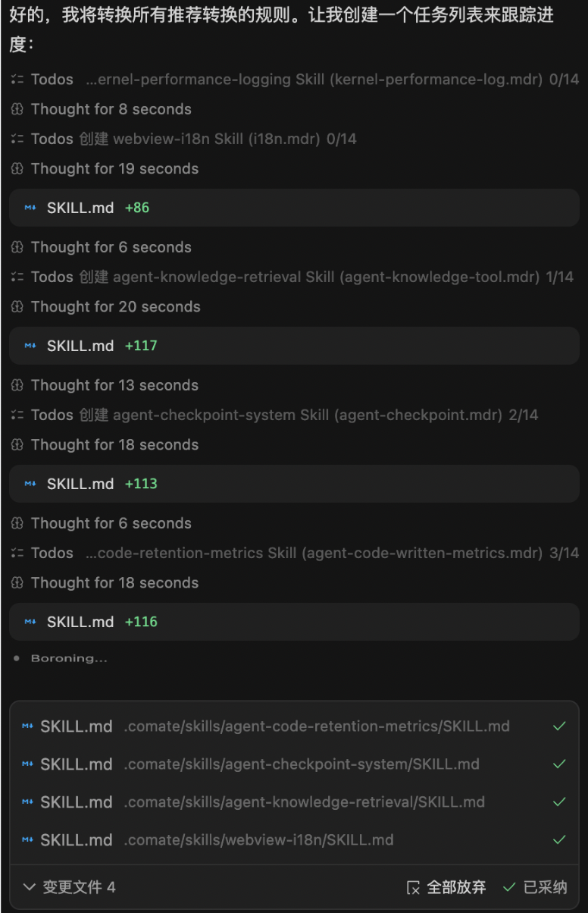Click the discard icon next to 全部放弃

[x=413, y=887]
